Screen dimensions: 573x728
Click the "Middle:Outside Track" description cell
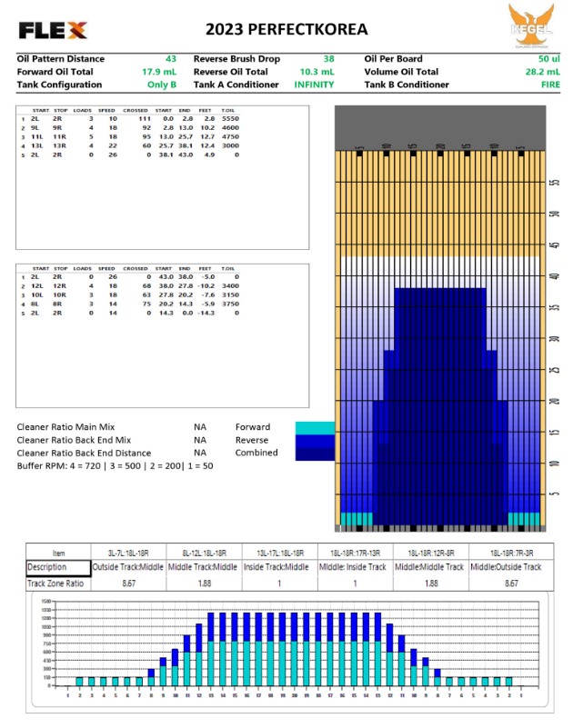coord(511,567)
